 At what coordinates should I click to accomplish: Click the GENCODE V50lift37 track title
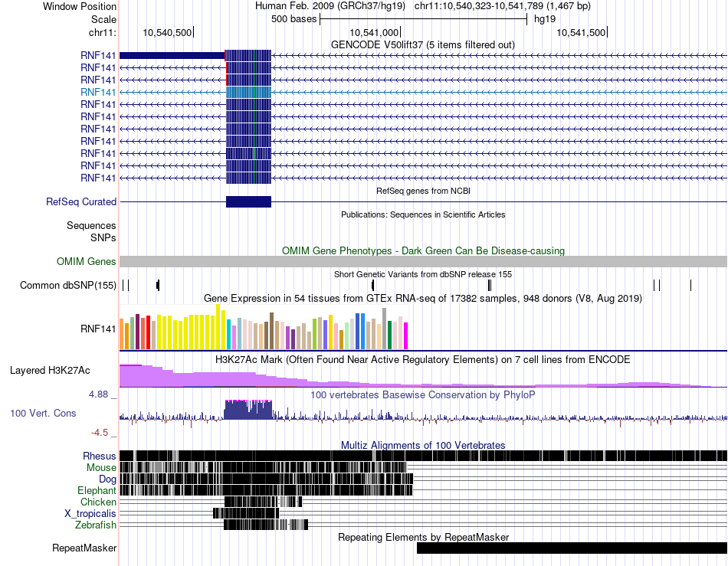click(422, 45)
